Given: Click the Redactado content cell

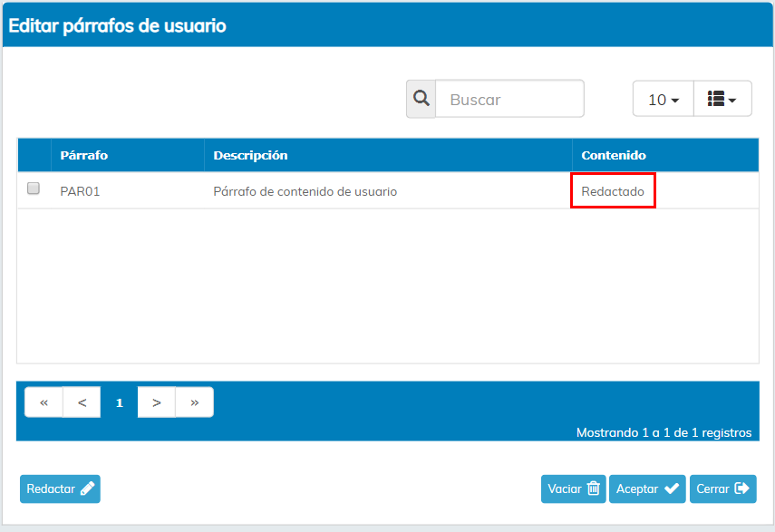Looking at the screenshot, I should click(x=613, y=191).
